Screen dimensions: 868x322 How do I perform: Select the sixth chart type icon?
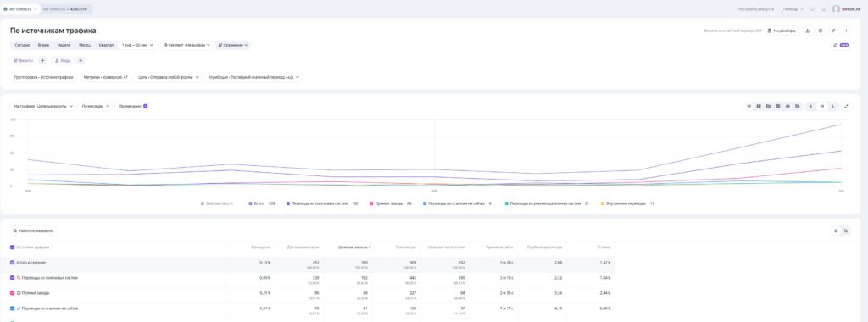click(x=797, y=106)
